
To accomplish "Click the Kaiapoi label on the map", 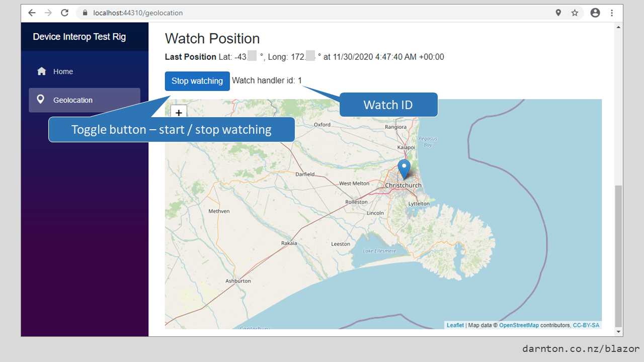I will click(x=406, y=147).
